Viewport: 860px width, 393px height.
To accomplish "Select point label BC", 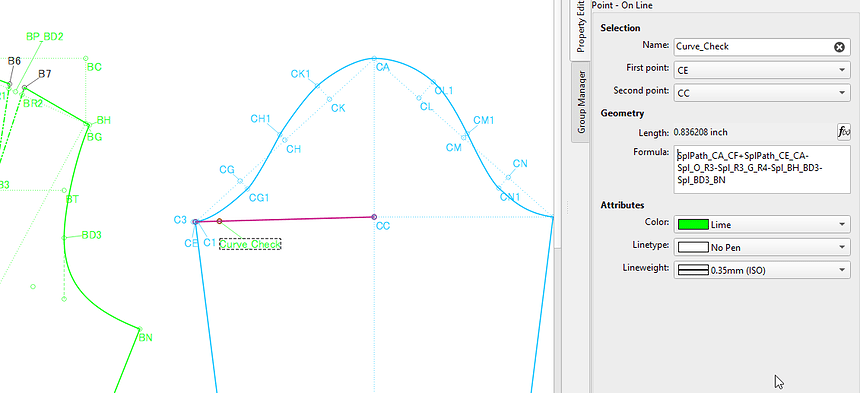I will tap(94, 67).
